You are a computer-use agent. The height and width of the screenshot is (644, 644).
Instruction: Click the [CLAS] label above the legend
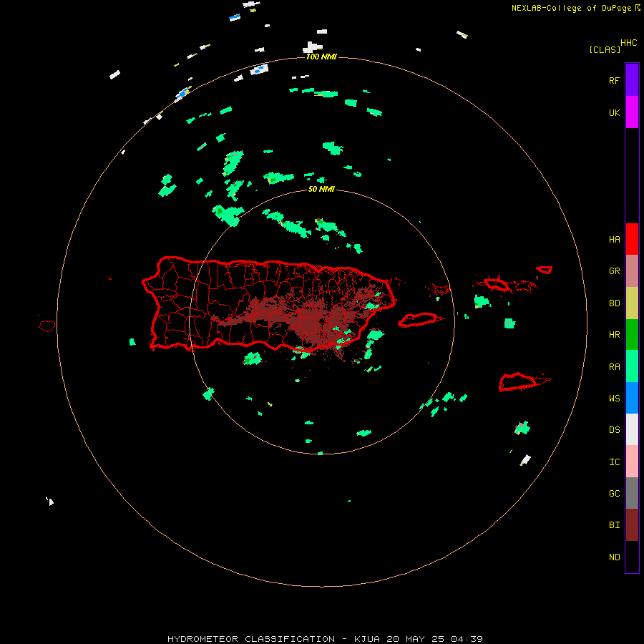point(605,49)
